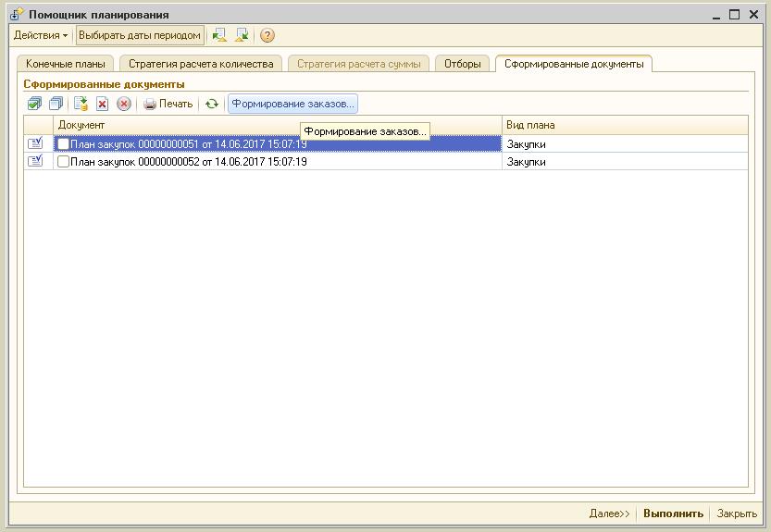This screenshot has width=771, height=532.
Task: Click the restore settings icon with left green arrow
Action: point(219,35)
